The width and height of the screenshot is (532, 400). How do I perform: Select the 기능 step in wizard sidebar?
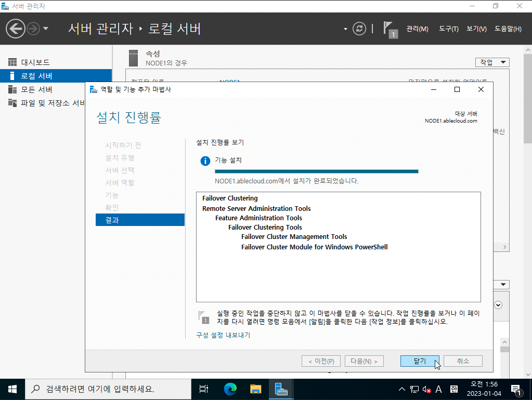[112, 195]
